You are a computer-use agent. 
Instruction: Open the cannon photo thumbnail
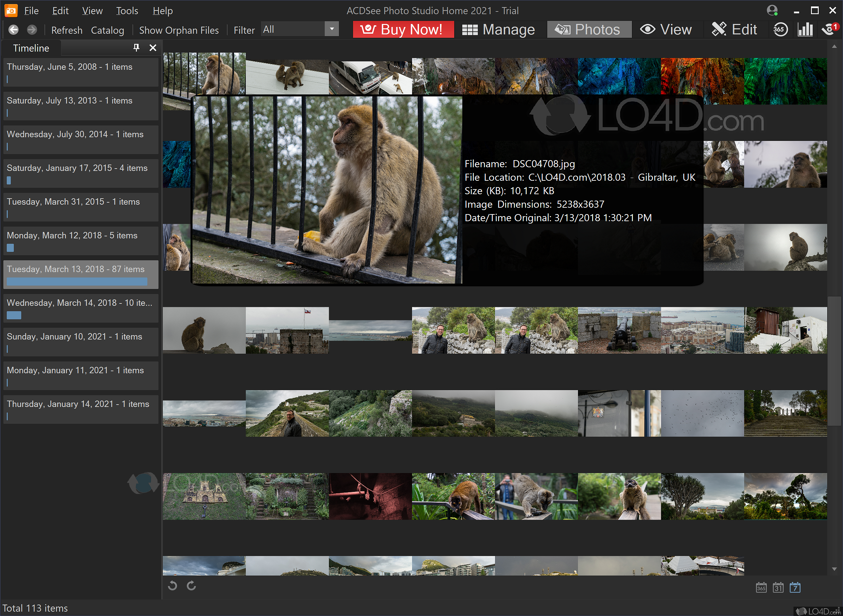[x=619, y=330]
